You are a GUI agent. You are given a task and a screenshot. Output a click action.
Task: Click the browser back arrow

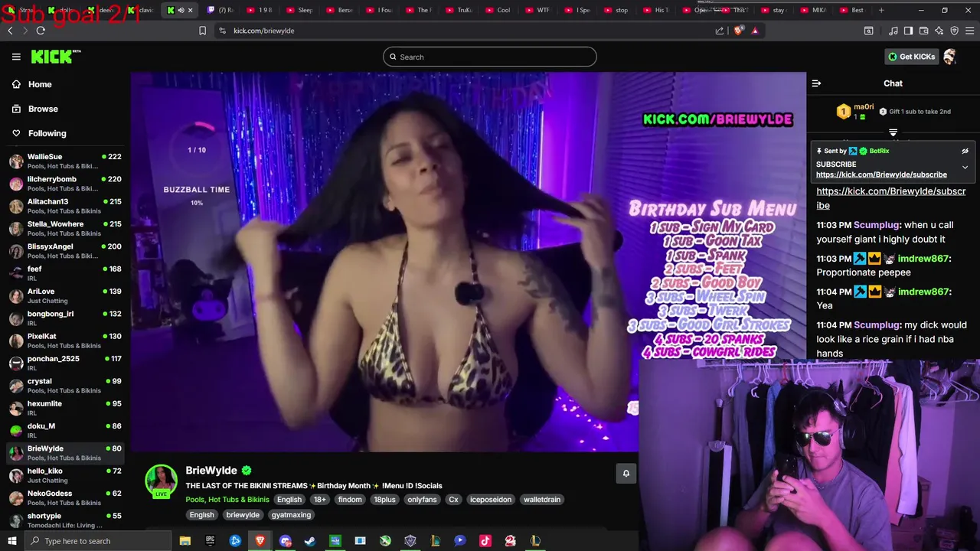point(11,31)
